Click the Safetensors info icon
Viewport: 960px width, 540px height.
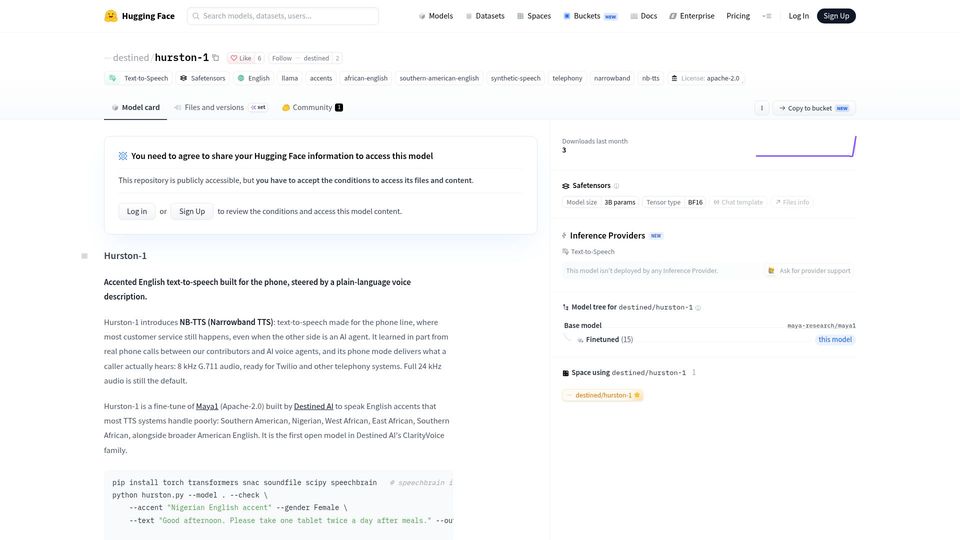(x=617, y=186)
